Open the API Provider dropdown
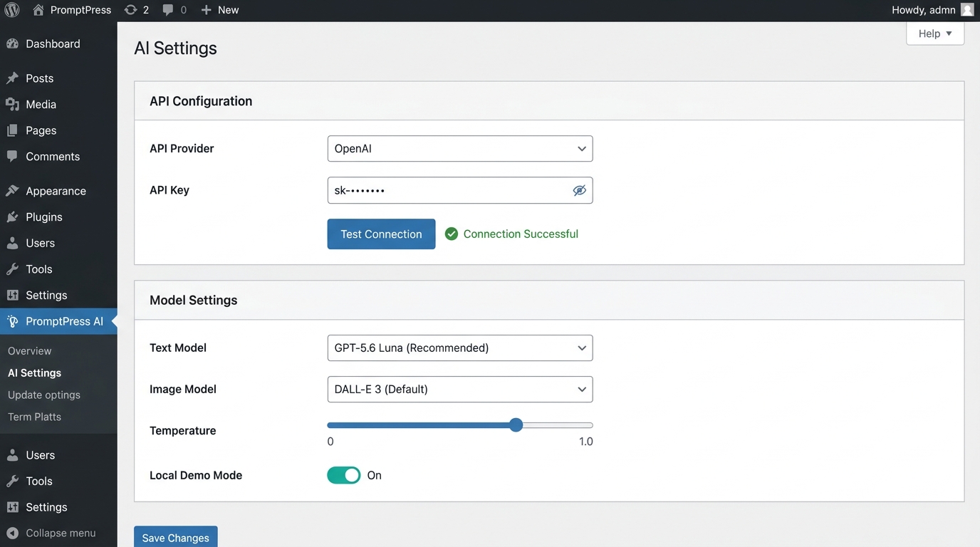Viewport: 980px width, 547px height. pyautogui.click(x=460, y=149)
